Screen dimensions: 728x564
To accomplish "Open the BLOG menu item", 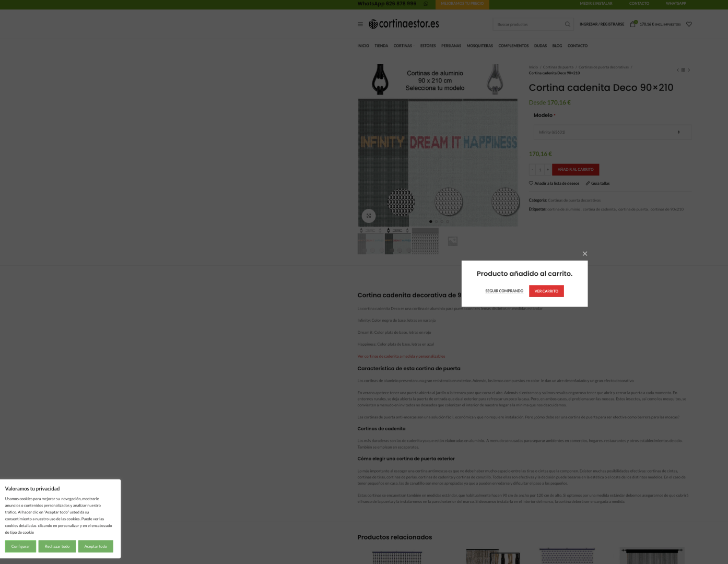I will pyautogui.click(x=557, y=46).
